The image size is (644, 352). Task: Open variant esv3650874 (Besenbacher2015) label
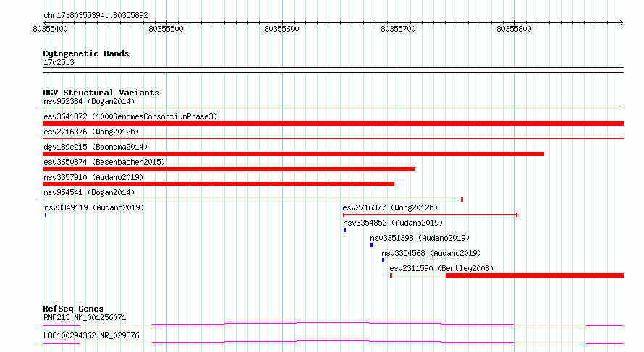(104, 162)
